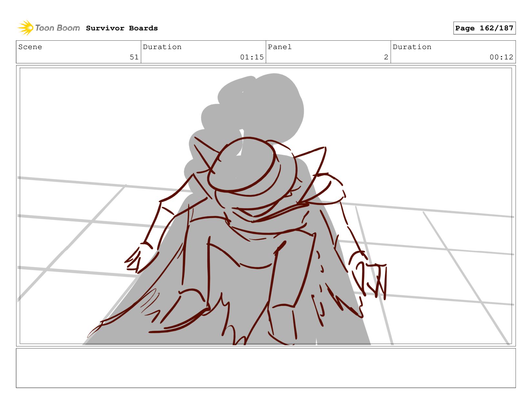532x412 pixels.
Task: Click the scene number '51'
Action: (x=134, y=57)
